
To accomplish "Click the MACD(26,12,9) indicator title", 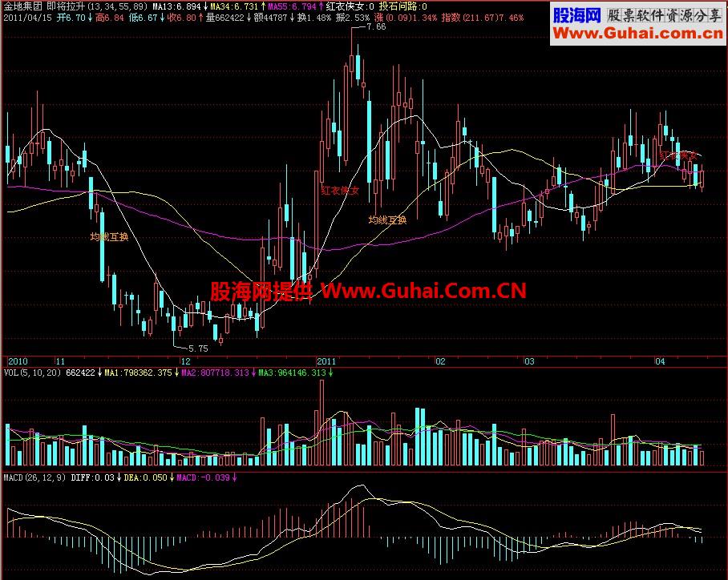I will pos(34,477).
